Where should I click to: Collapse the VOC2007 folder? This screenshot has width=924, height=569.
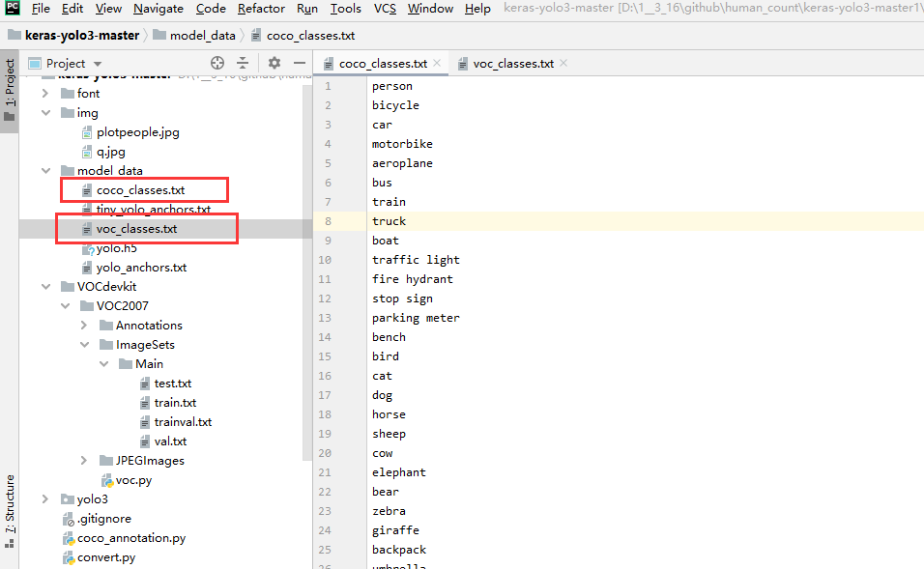coord(65,305)
